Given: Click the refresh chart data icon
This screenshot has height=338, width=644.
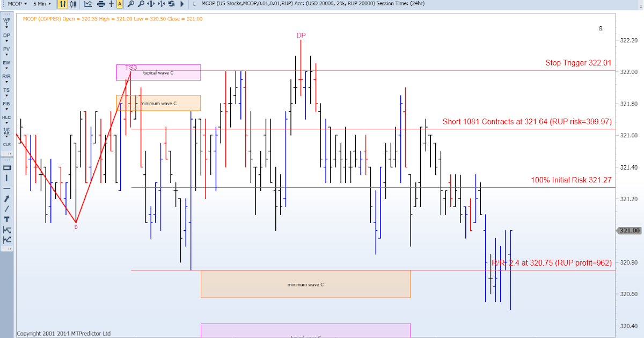Looking at the screenshot, I should coord(172,5).
